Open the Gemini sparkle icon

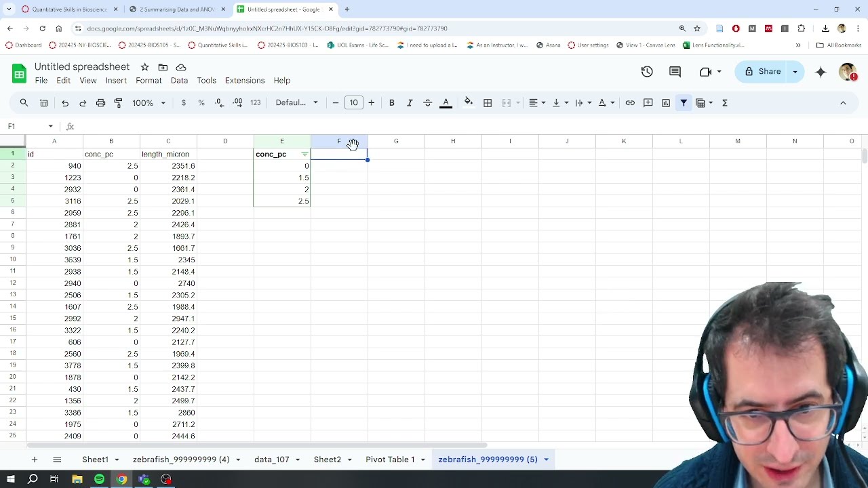821,72
